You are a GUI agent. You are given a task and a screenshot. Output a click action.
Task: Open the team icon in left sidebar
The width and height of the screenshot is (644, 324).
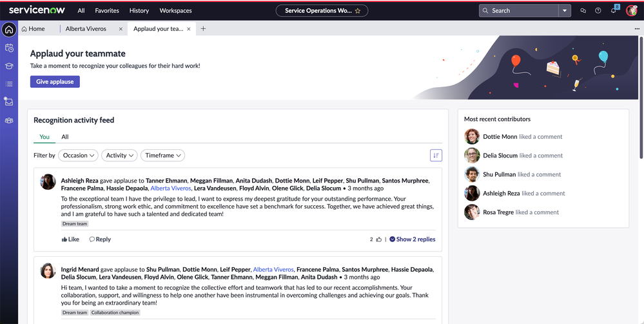coord(9,121)
